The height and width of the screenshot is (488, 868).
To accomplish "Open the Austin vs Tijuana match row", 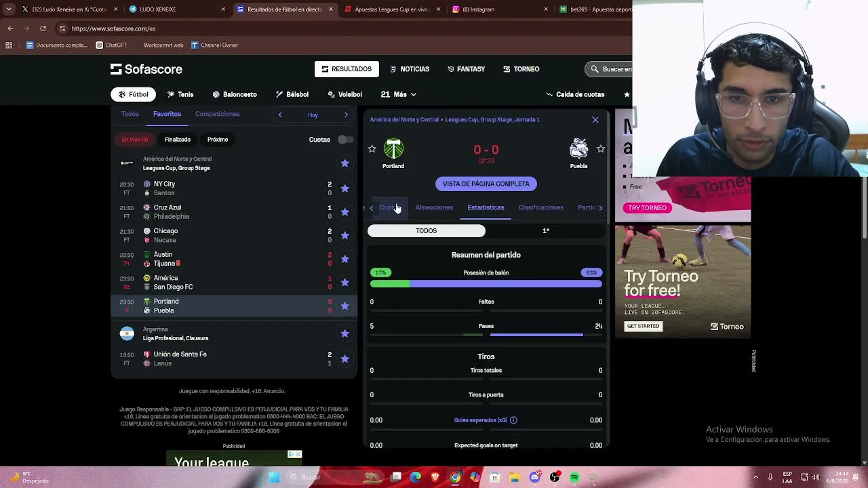I will [x=234, y=259].
